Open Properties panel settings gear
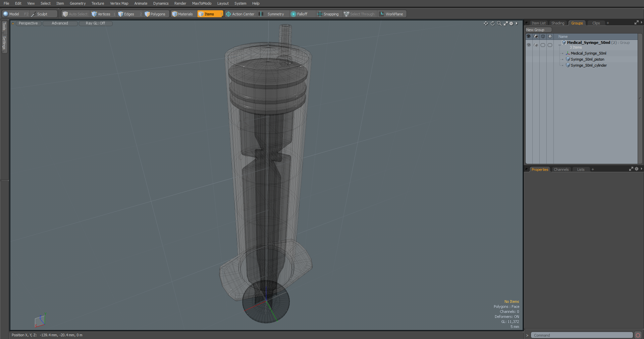The image size is (644, 339). pos(637,169)
